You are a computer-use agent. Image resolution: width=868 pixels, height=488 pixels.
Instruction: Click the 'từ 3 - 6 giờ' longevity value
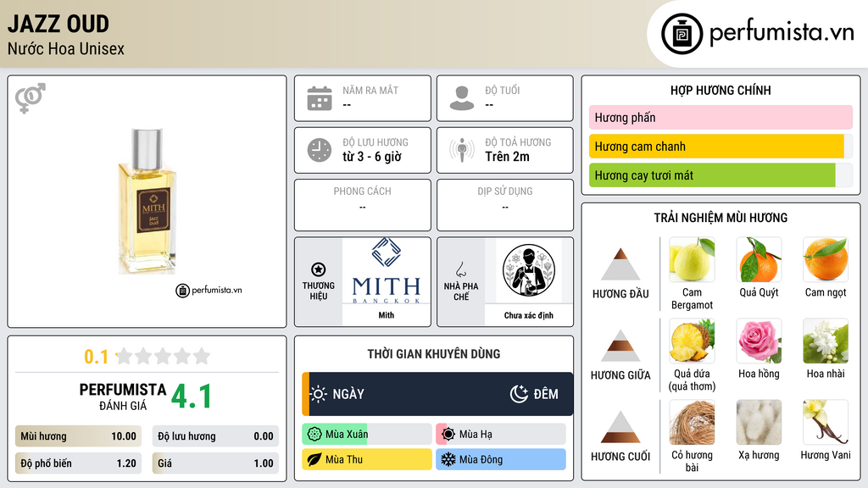(372, 157)
